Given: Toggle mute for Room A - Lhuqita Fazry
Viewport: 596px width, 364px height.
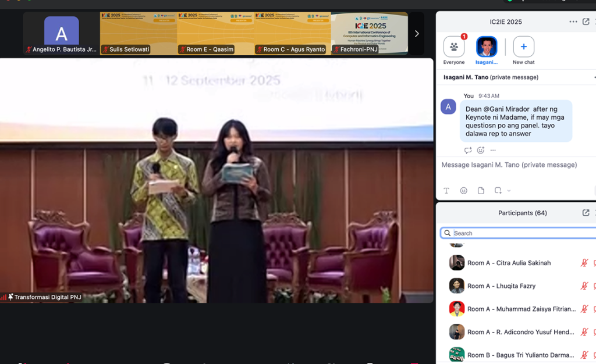Looking at the screenshot, I should pyautogui.click(x=584, y=286).
